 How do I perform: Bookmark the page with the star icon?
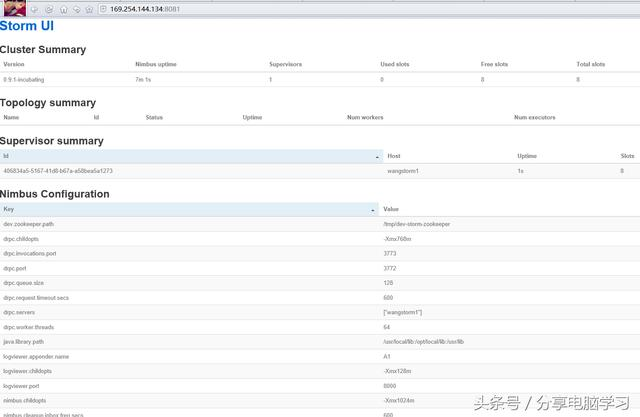(89, 9)
